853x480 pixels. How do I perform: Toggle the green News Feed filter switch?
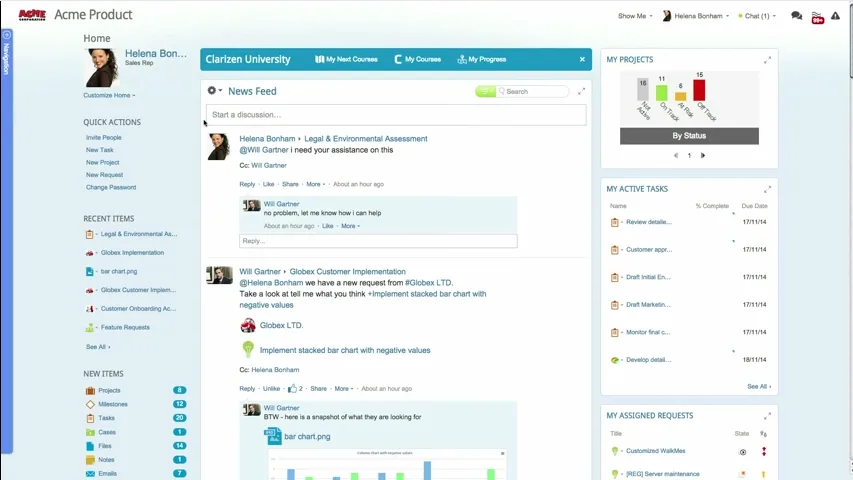click(485, 91)
